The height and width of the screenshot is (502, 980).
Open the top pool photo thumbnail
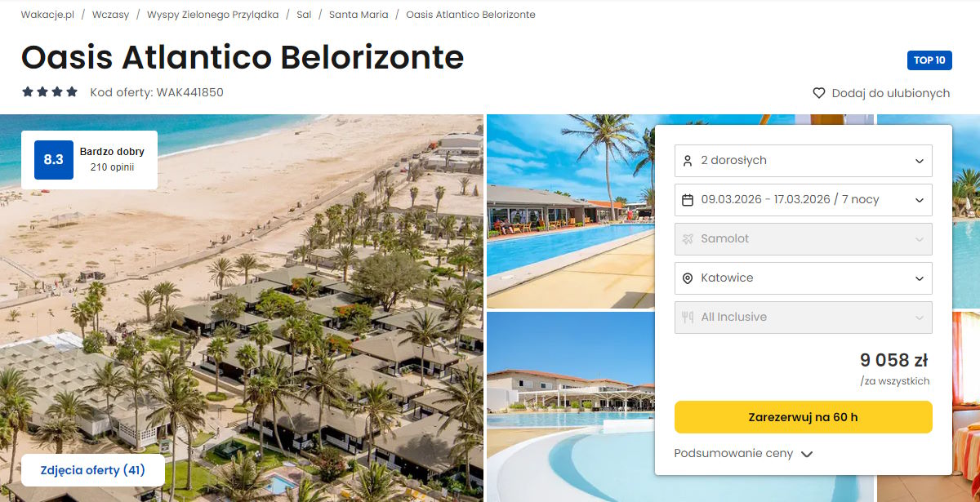570,211
